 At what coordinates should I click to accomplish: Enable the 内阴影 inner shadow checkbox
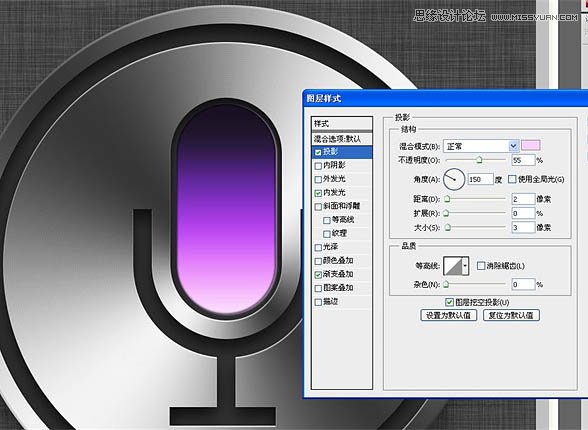(x=318, y=166)
